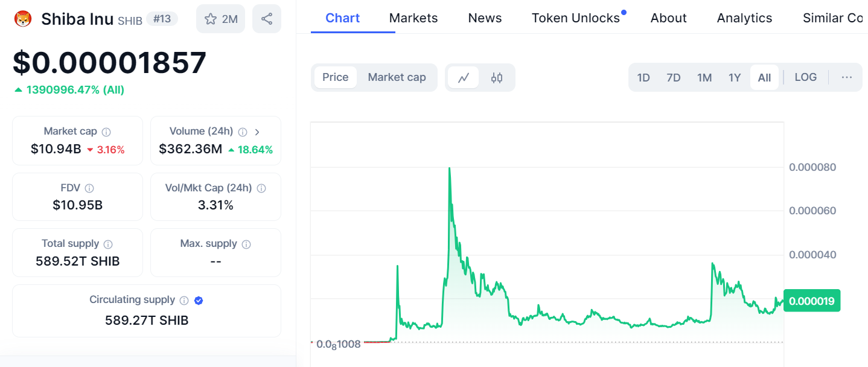Image resolution: width=868 pixels, height=367 pixels.
Task: Select Market cap chart mode
Action: click(x=397, y=77)
